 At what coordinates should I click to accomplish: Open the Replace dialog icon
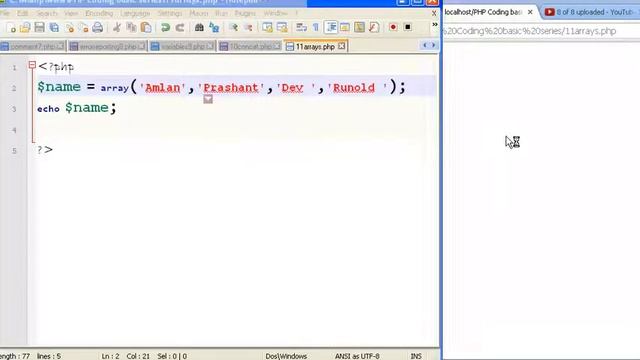(214, 28)
